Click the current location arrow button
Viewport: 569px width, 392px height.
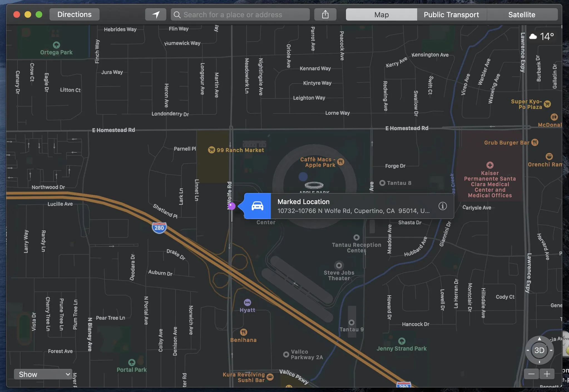(156, 14)
